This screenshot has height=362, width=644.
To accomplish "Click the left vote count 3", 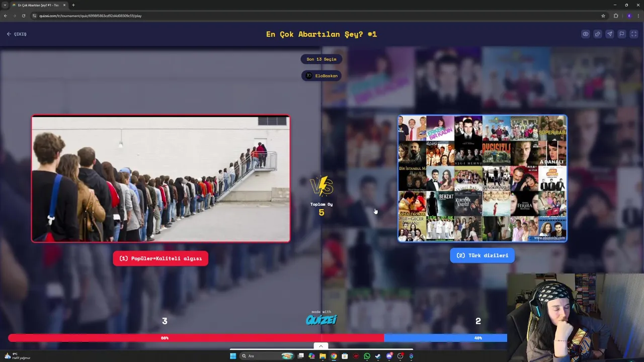I will [x=165, y=321].
